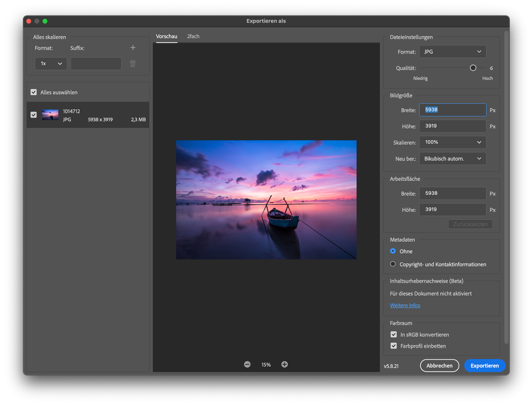Click the trash icon to delete scale
The image size is (532, 405).
(x=133, y=64)
